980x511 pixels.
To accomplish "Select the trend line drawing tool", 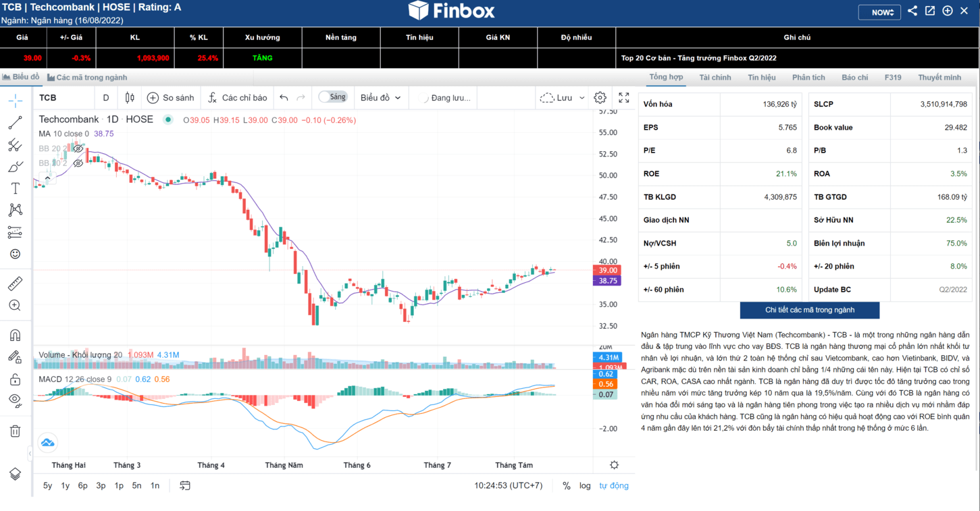I will click(16, 123).
